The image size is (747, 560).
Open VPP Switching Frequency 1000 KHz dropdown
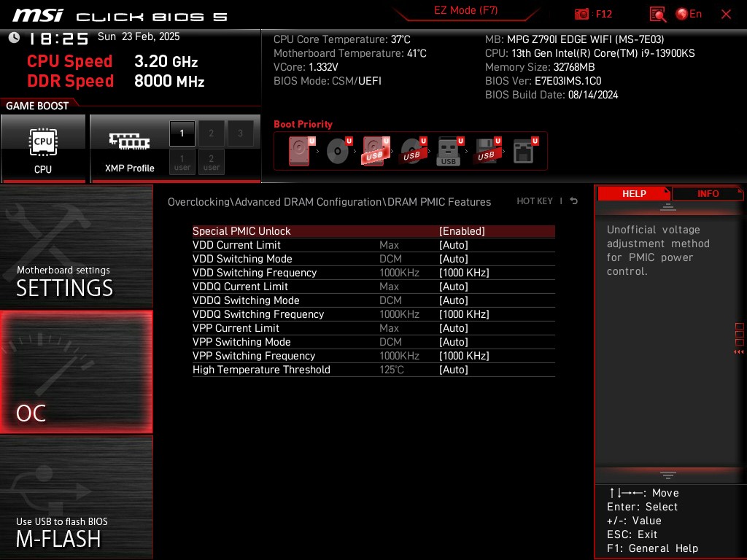(x=464, y=355)
